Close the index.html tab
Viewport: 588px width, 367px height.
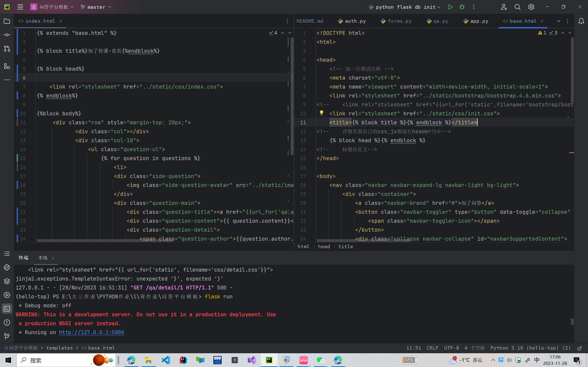[x=61, y=21]
